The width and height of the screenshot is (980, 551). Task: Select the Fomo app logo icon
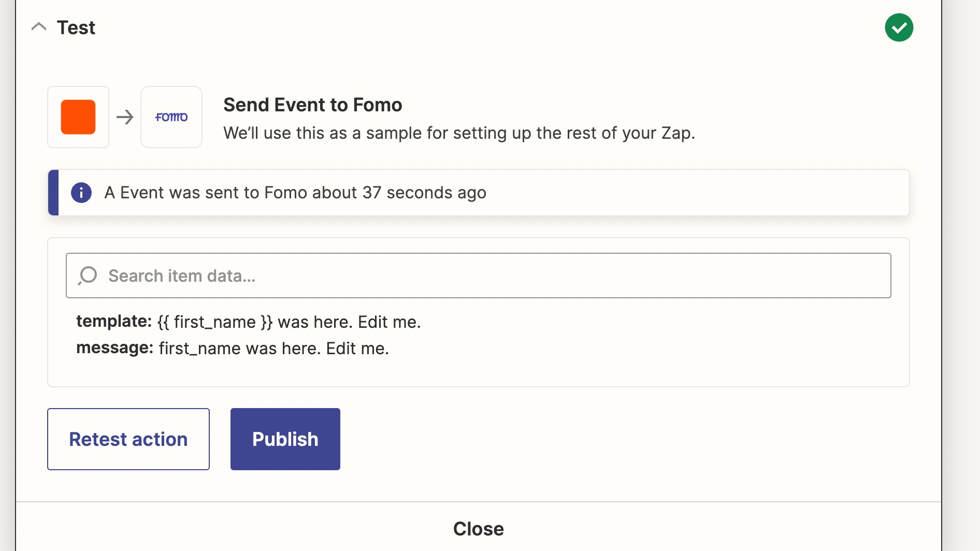(x=171, y=117)
